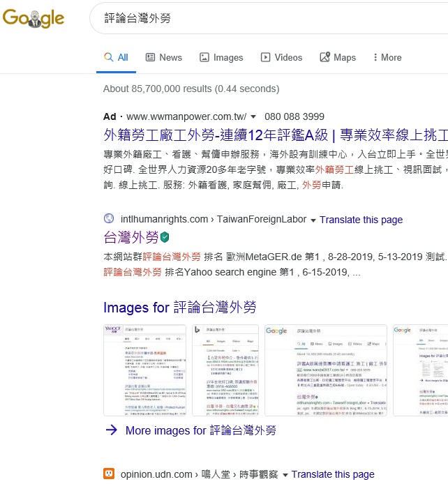Click the phone number 080 088 3999
The width and height of the screenshot is (448, 484).
point(294,116)
